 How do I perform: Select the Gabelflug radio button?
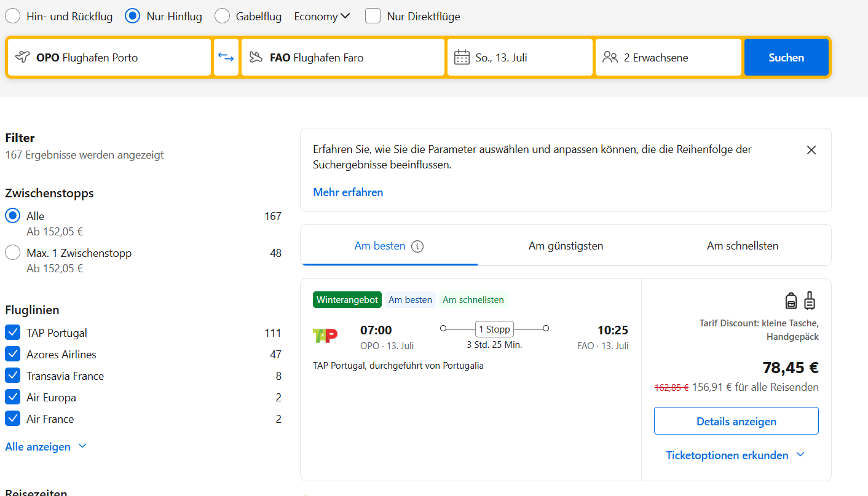[x=222, y=16]
